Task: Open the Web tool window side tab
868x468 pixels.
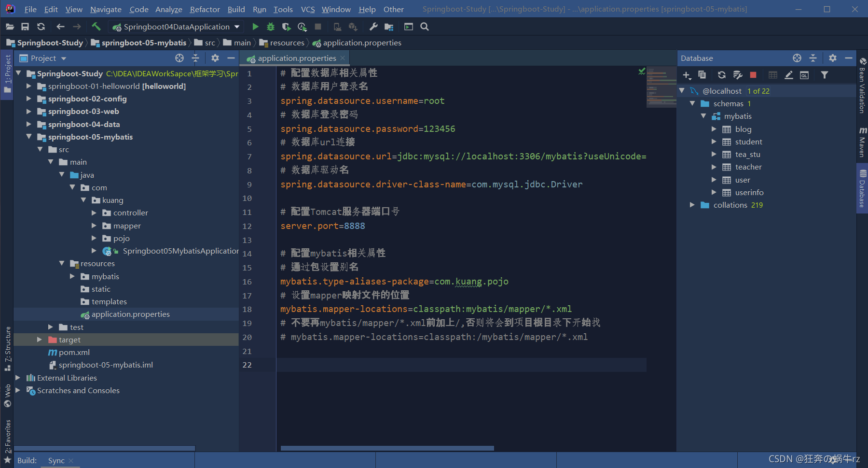Action: 7,396
